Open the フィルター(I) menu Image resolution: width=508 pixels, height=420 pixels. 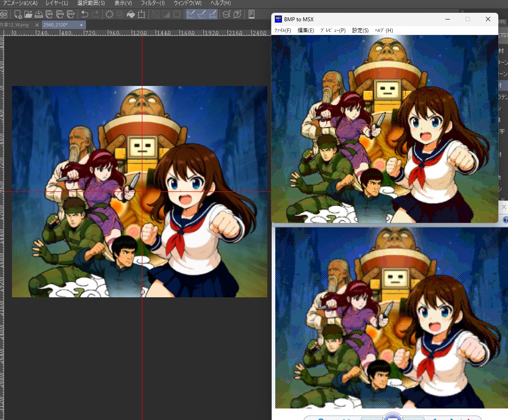[152, 3]
